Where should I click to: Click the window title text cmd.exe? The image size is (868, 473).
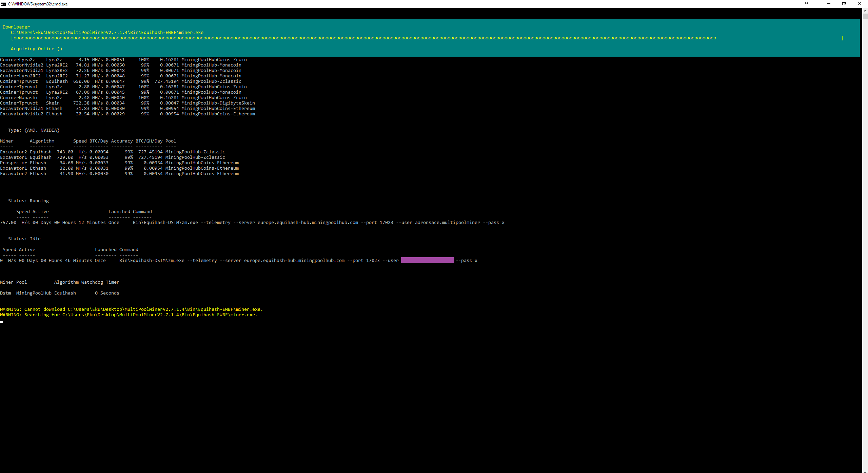coord(38,4)
